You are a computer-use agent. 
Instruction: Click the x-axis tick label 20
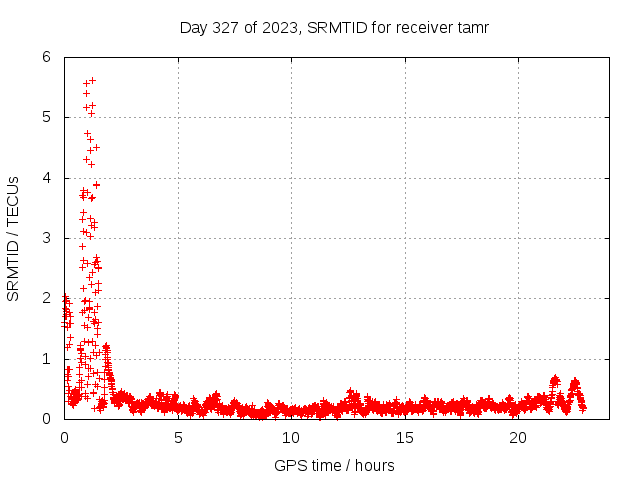coord(518,437)
